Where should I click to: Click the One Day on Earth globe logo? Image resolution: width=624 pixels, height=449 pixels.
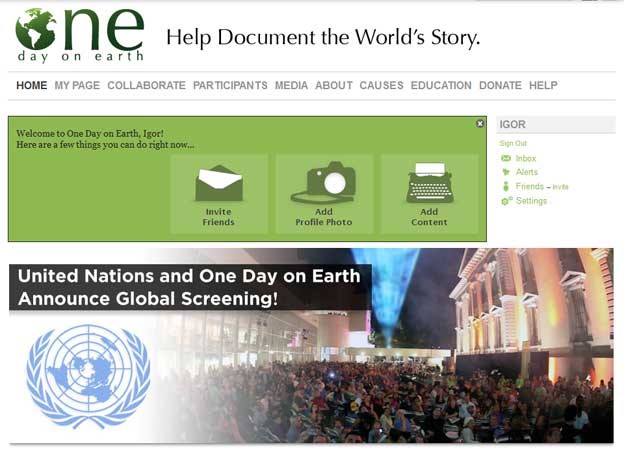(x=79, y=35)
